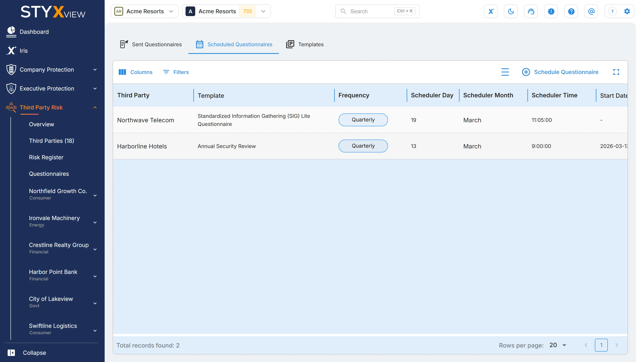Open Risk Register page
Viewport: 644px width, 362px height.
point(46,157)
